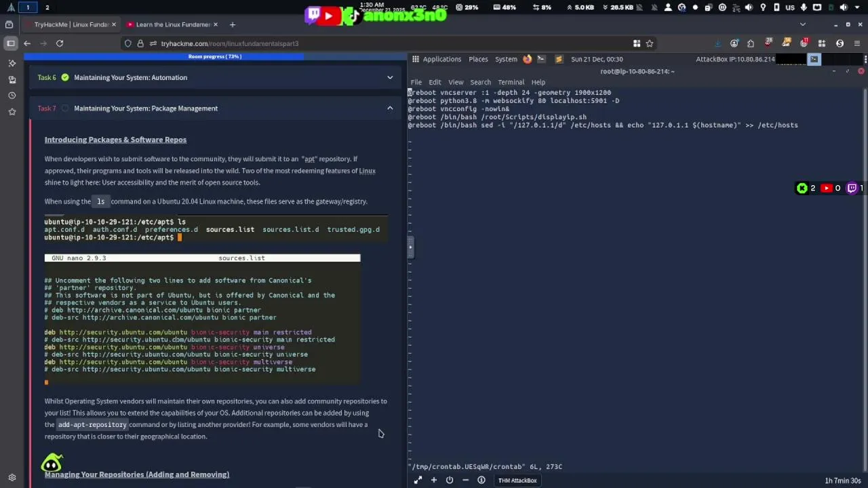The image size is (868, 488).
Task: Open the terminal View menu
Action: pyautogui.click(x=456, y=82)
